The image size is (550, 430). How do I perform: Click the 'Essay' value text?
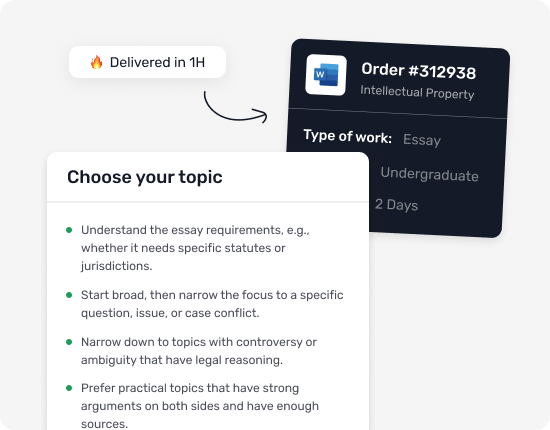(x=422, y=140)
